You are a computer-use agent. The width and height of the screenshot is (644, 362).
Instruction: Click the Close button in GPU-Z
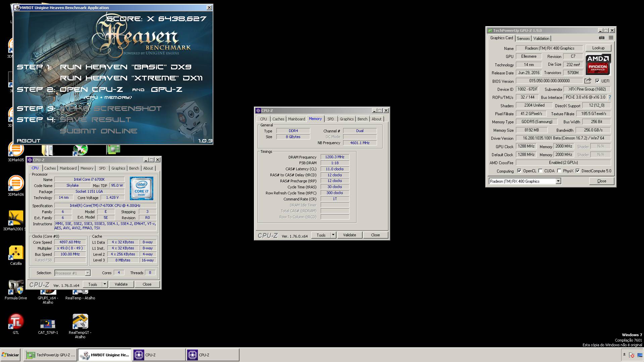(x=601, y=181)
